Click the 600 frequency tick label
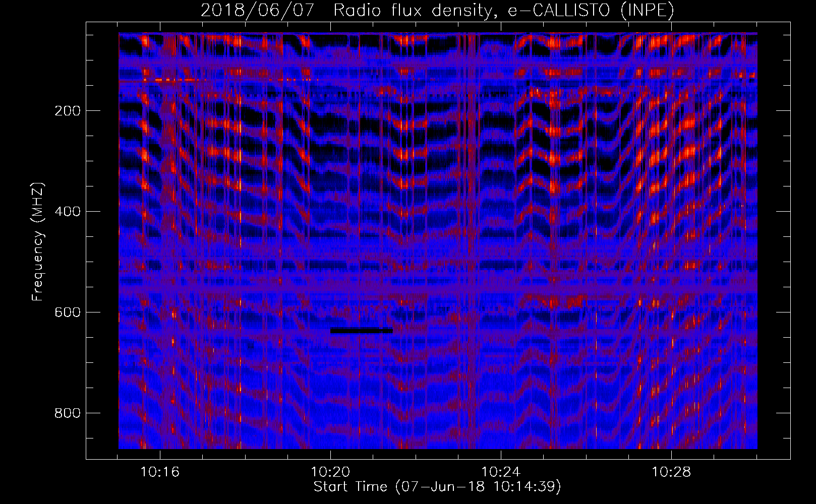 click(x=68, y=312)
